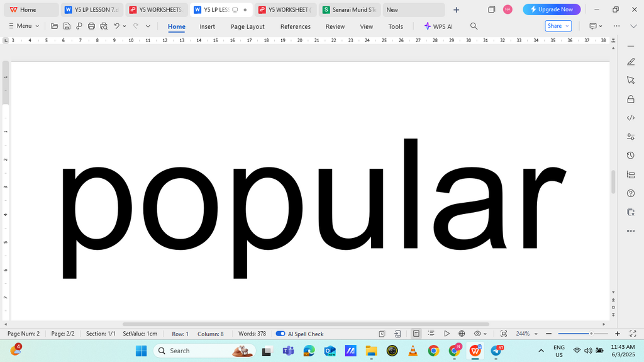Click the Windows taskbar Search box

(204, 351)
